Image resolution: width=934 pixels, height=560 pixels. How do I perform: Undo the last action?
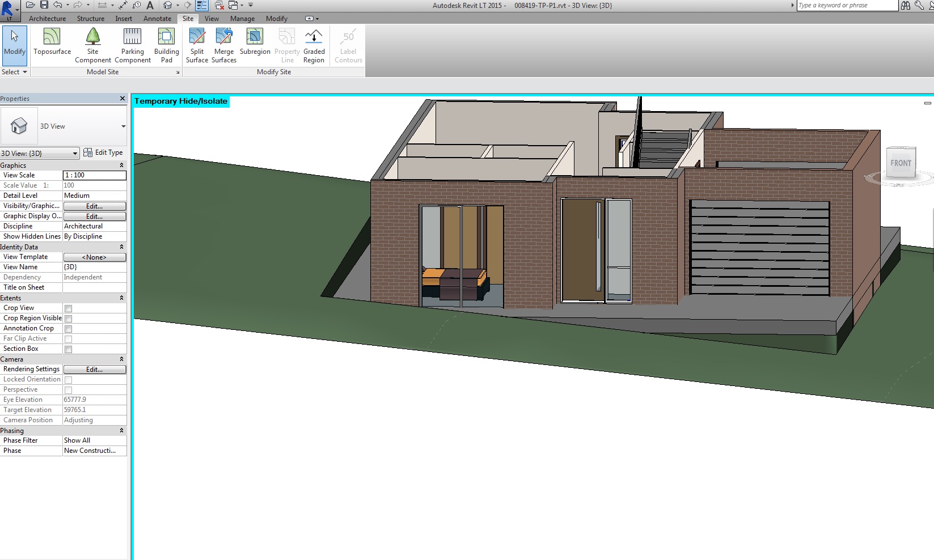[58, 5]
